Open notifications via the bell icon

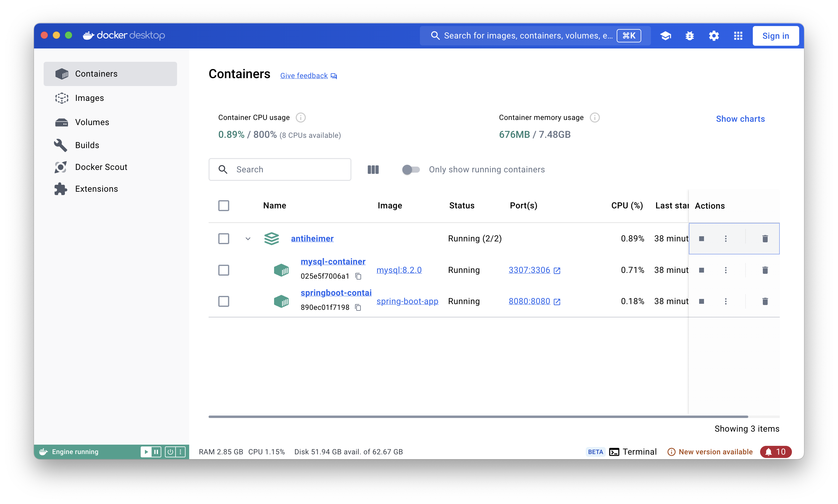tap(776, 452)
